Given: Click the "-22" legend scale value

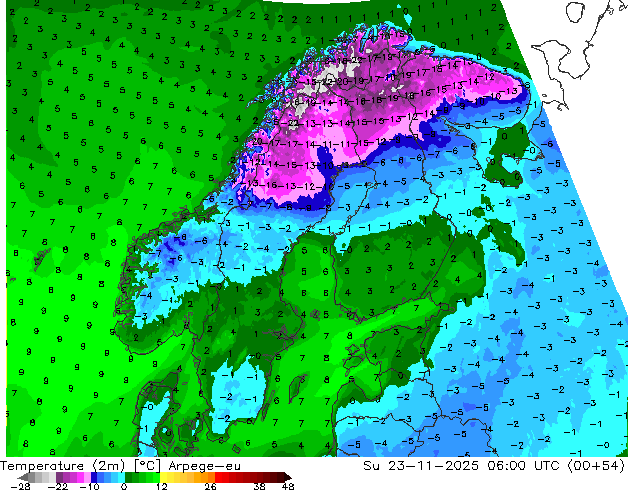Looking at the screenshot, I should (x=57, y=486).
